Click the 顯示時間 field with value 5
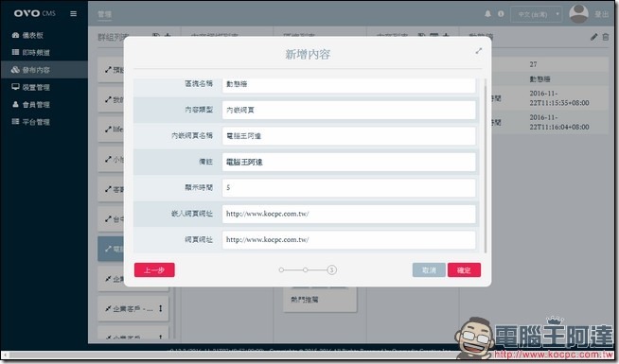Image resolution: width=619 pixels, height=364 pixels. coord(348,188)
